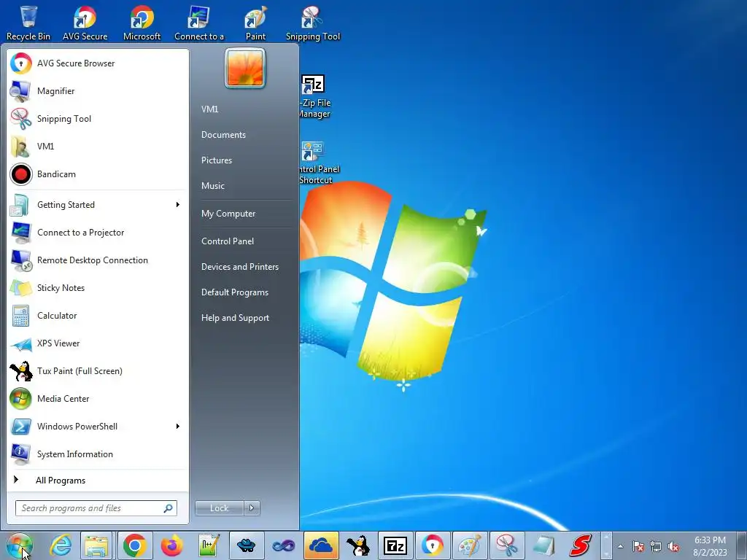Open System Information

[98, 454]
